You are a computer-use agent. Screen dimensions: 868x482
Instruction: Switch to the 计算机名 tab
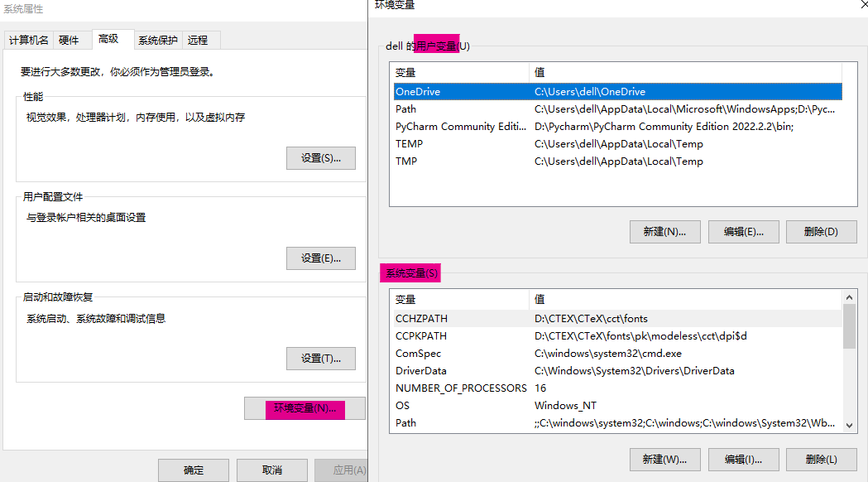[x=29, y=41]
